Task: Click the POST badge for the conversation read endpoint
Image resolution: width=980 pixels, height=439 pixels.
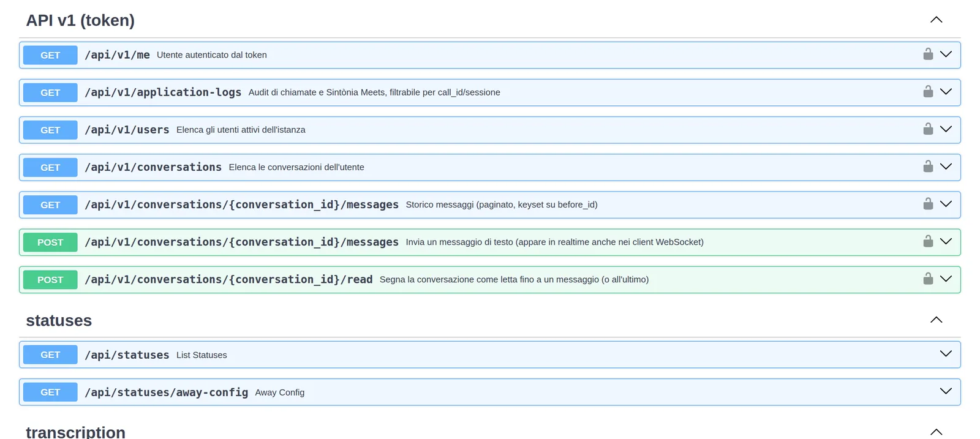Action: (50, 280)
